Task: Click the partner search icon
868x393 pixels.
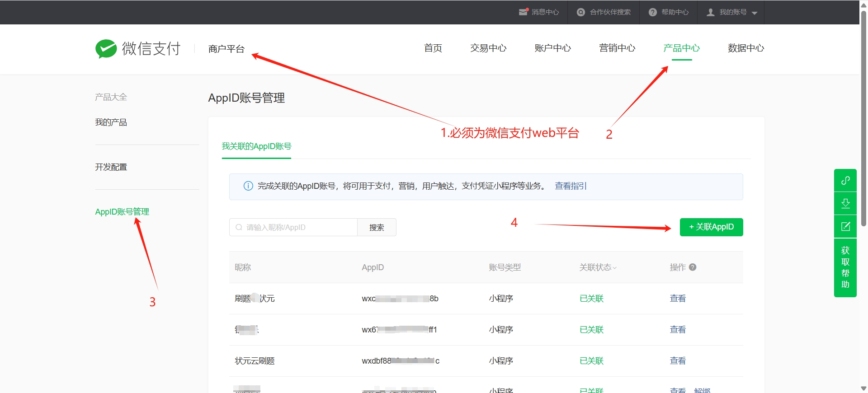Action: coord(581,12)
